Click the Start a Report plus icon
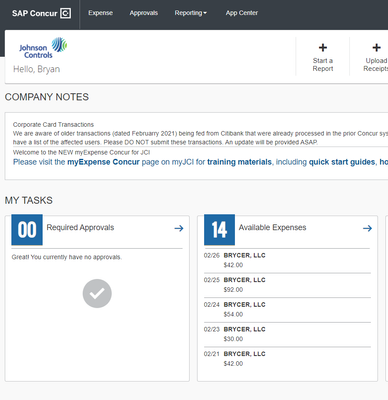Screen dimensions: 388x400 pyautogui.click(x=323, y=48)
